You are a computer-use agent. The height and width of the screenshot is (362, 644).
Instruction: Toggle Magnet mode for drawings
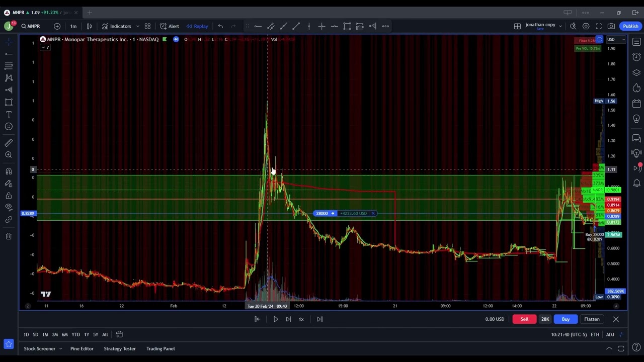pos(9,171)
